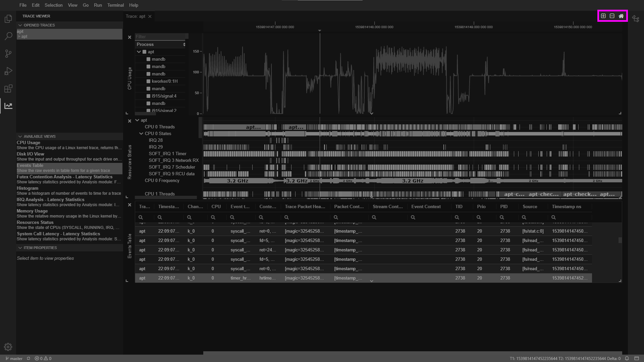
Task: Open the Trace Viewer activity bar icon
Action: tap(8, 106)
